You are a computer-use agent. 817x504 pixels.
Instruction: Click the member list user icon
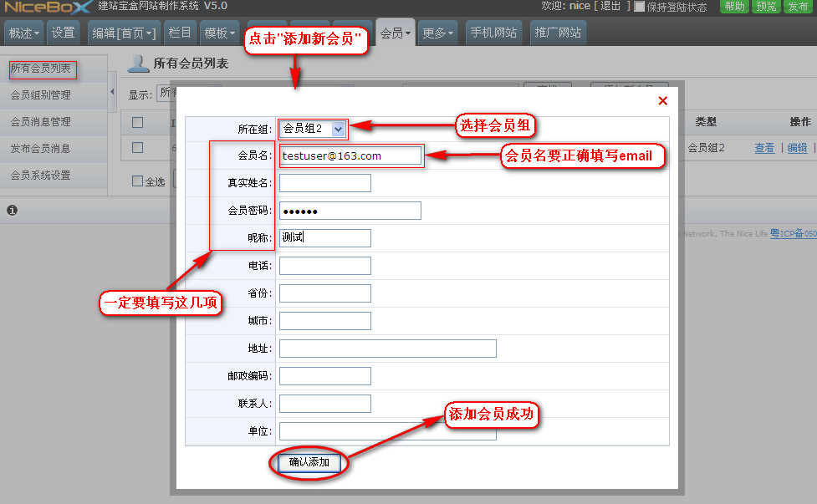139,64
